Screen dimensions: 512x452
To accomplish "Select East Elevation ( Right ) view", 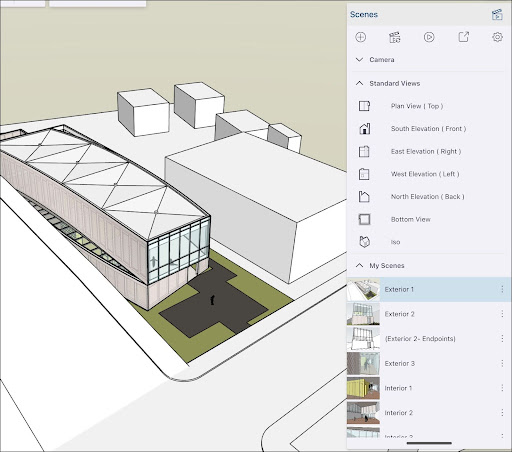I will 426,151.
